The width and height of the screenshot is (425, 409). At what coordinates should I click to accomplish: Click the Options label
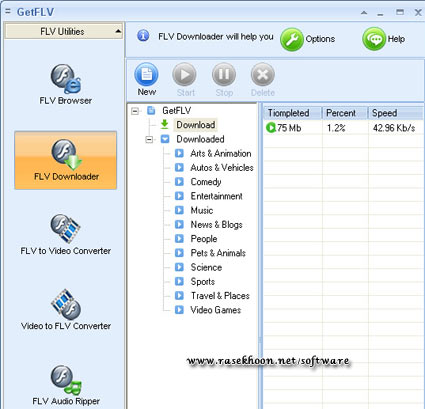coord(320,39)
